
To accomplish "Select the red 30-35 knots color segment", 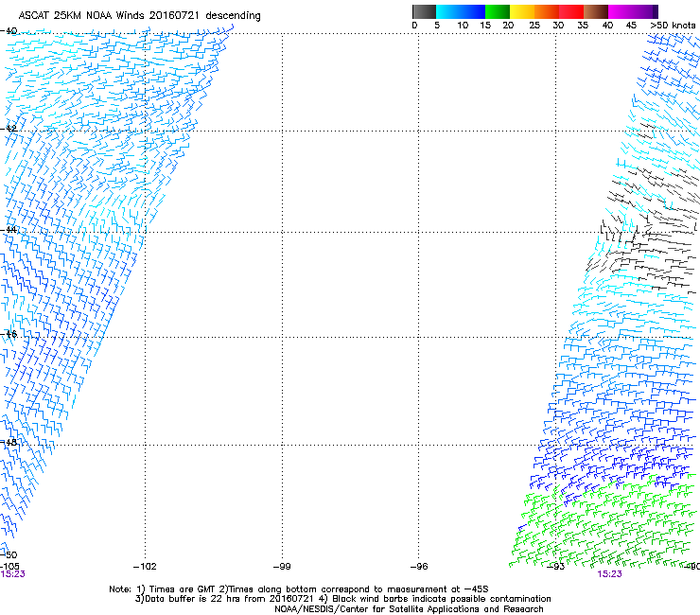I will click(571, 11).
